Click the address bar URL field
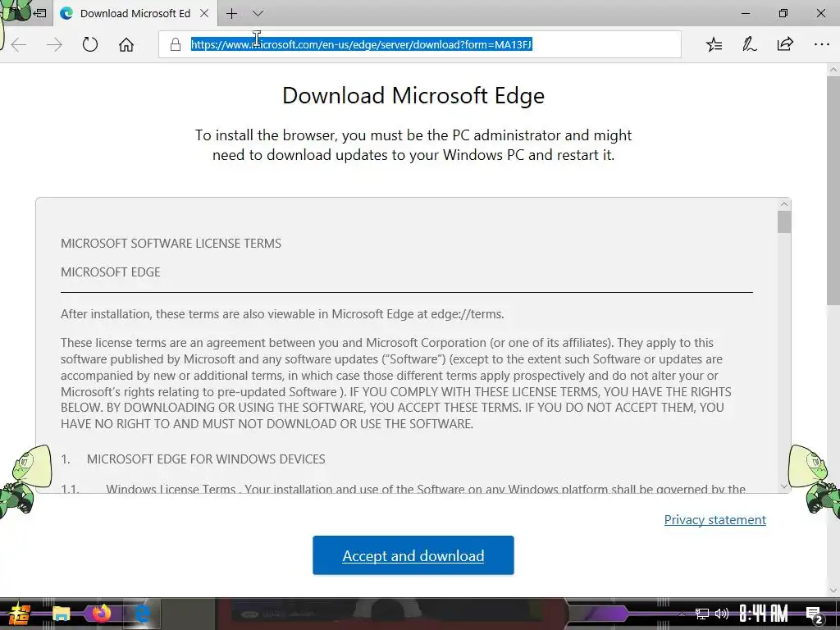The image size is (840, 630). tap(419, 44)
